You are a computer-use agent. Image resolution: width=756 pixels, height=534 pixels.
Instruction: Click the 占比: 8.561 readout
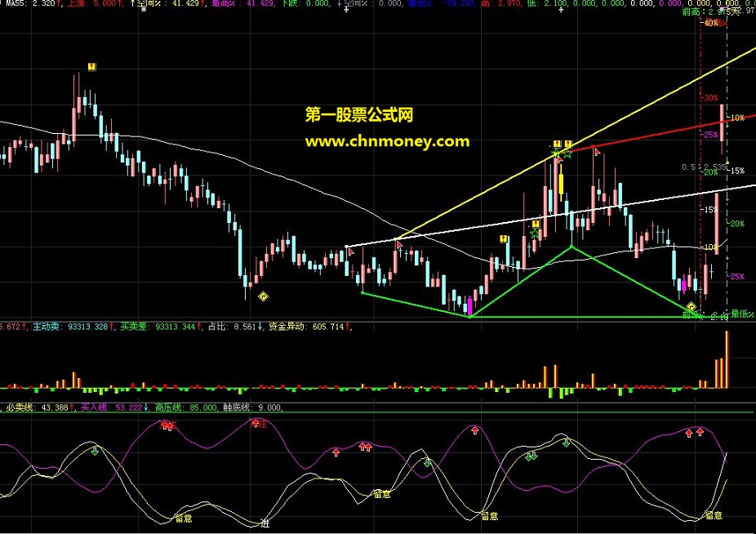235,327
